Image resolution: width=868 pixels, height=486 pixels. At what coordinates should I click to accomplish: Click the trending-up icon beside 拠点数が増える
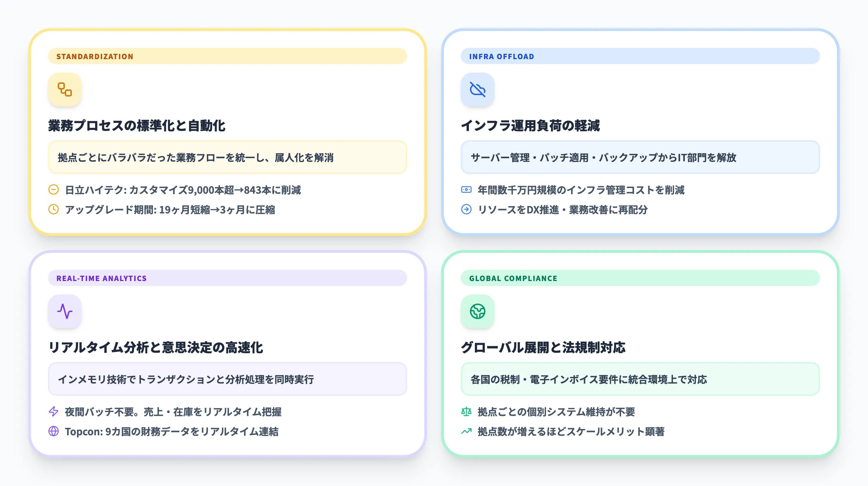[x=466, y=431]
